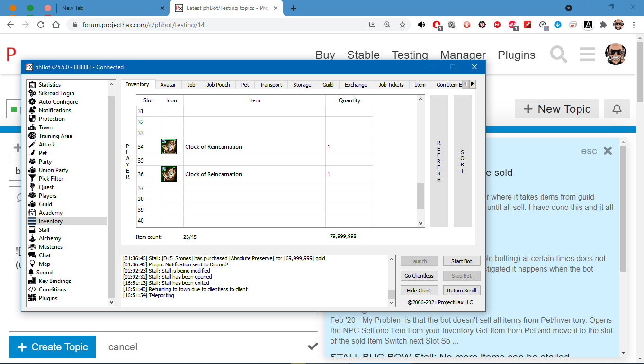Open the forum hamburger menu

point(587,55)
